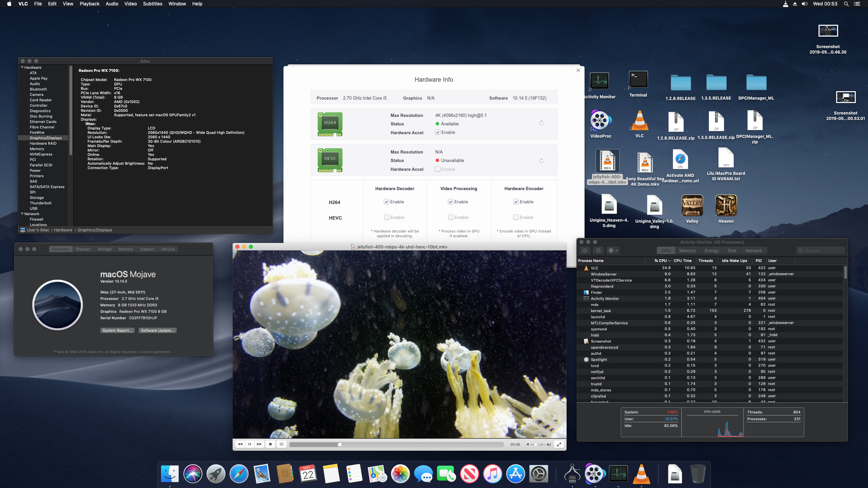Toggle H264 Video Processing Enable checkbox
This screenshot has width=868, height=488.
click(451, 202)
